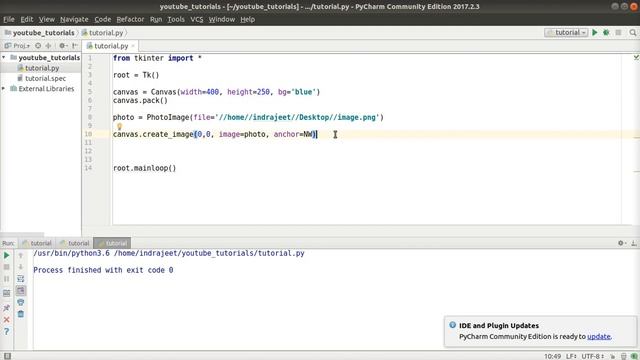Screen dimensions: 640x360
Task: Click up the stack trace arrow
Action: (20, 256)
